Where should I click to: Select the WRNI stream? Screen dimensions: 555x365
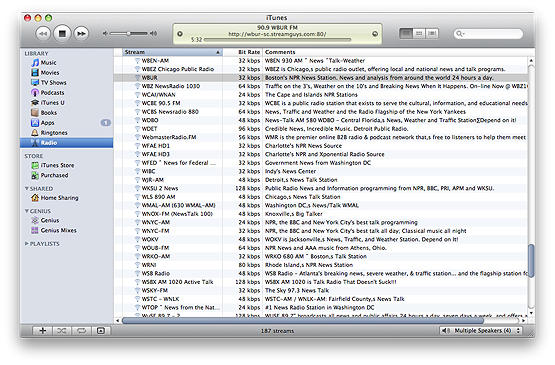tap(320, 265)
